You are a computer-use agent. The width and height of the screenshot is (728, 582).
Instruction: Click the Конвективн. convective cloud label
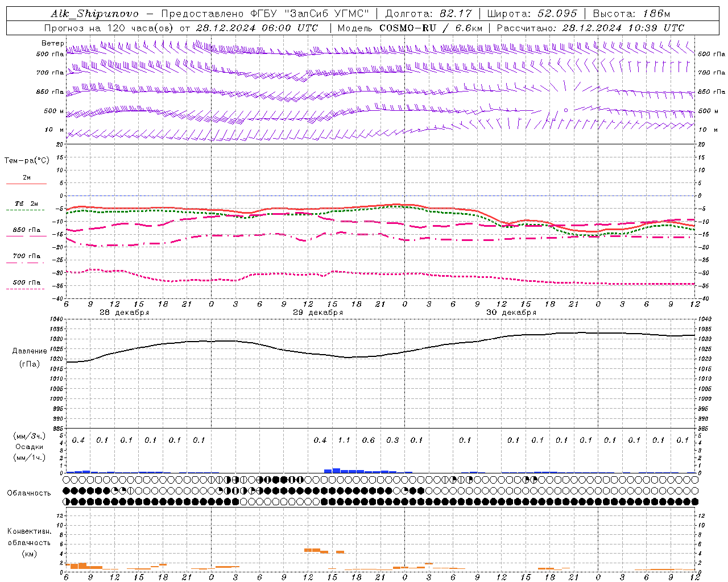pos(29,531)
